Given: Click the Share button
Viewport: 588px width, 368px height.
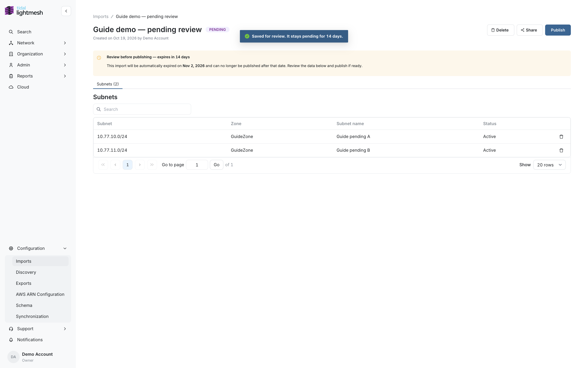Looking at the screenshot, I should (529, 30).
